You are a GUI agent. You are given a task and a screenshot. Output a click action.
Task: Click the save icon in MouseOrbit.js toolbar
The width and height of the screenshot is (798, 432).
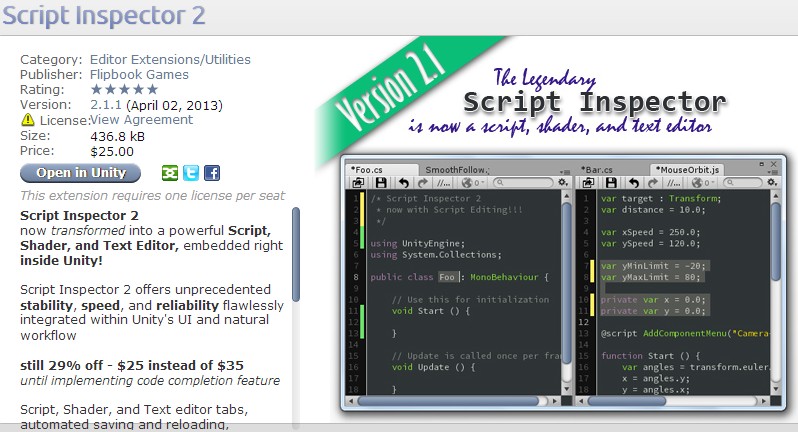point(611,182)
